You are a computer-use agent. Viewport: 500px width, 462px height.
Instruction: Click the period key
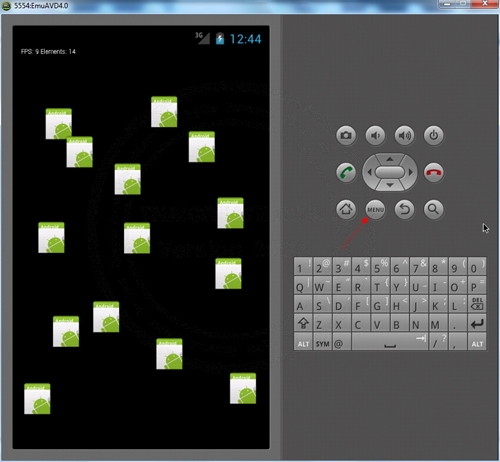click(458, 323)
